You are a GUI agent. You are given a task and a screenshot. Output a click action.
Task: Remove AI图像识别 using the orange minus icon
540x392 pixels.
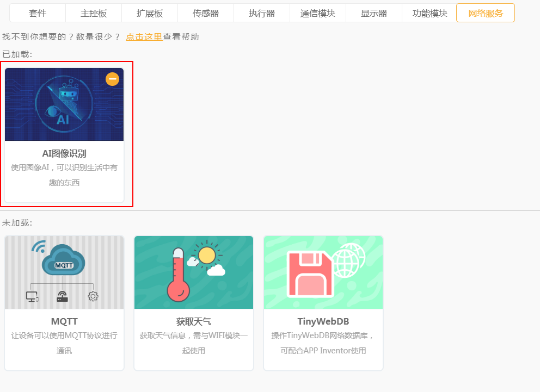[x=112, y=79]
